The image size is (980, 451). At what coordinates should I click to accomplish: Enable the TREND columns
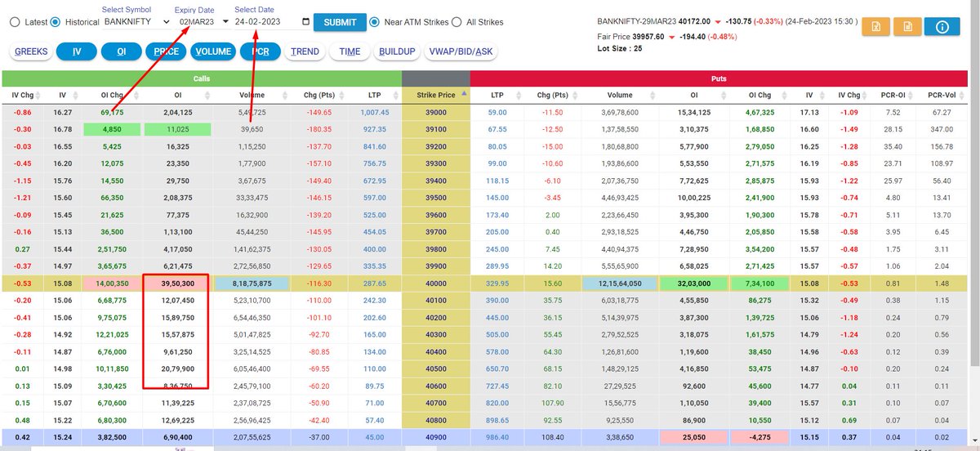pyautogui.click(x=305, y=51)
